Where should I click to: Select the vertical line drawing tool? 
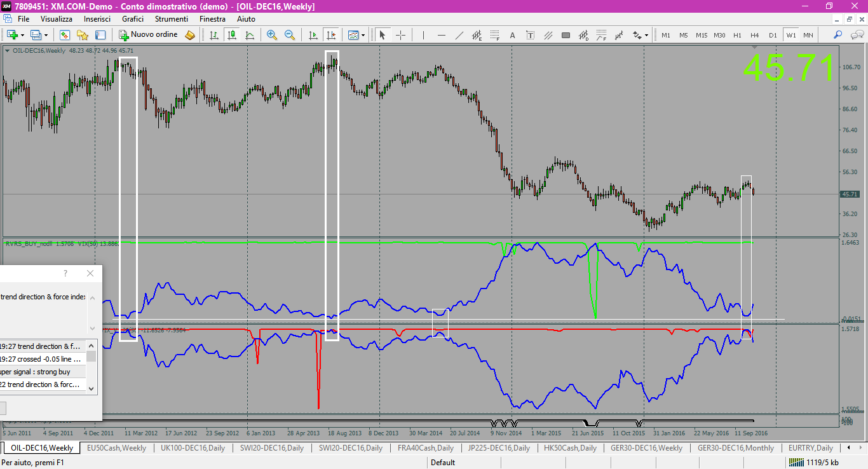tap(423, 35)
